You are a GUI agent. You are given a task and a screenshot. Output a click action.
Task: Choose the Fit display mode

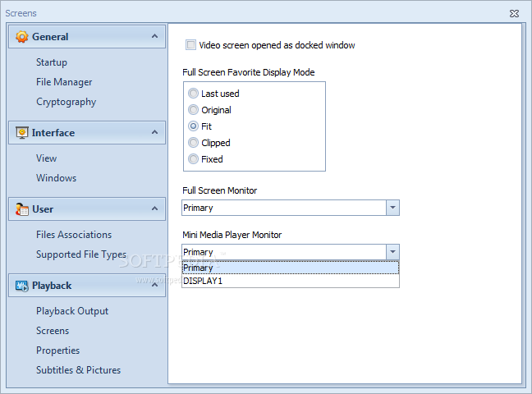[x=194, y=126]
